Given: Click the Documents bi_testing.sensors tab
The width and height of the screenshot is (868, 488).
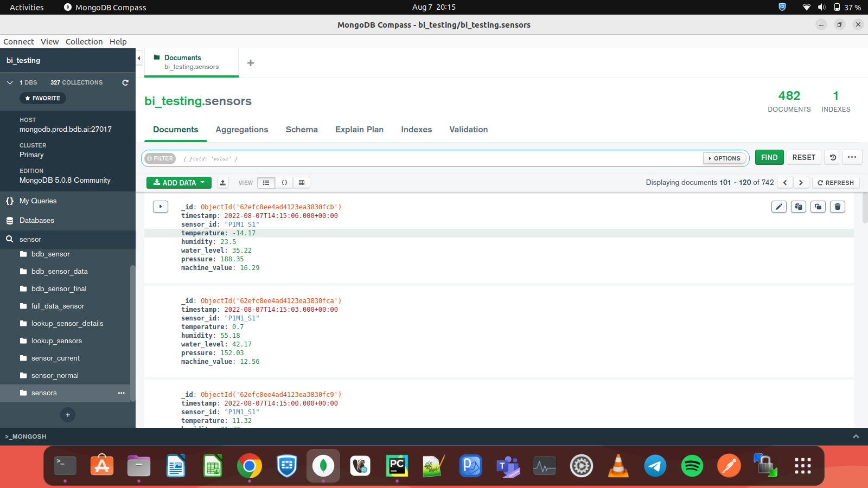Looking at the screenshot, I should [x=192, y=62].
